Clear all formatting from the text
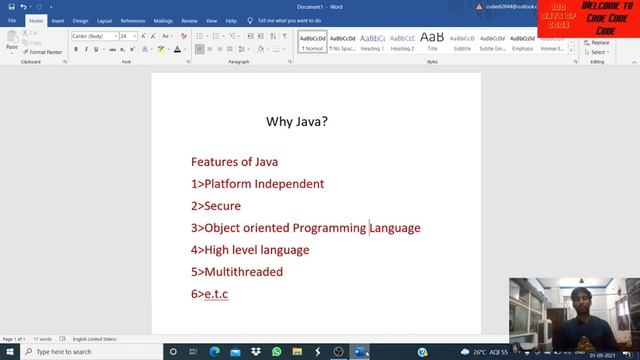The image size is (640, 360). [184, 36]
